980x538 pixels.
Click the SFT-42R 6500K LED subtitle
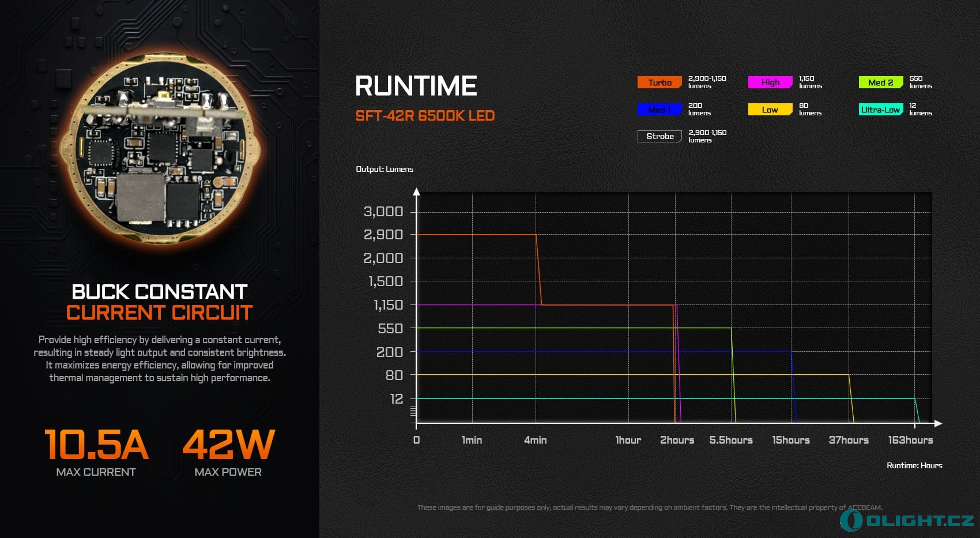tap(425, 116)
